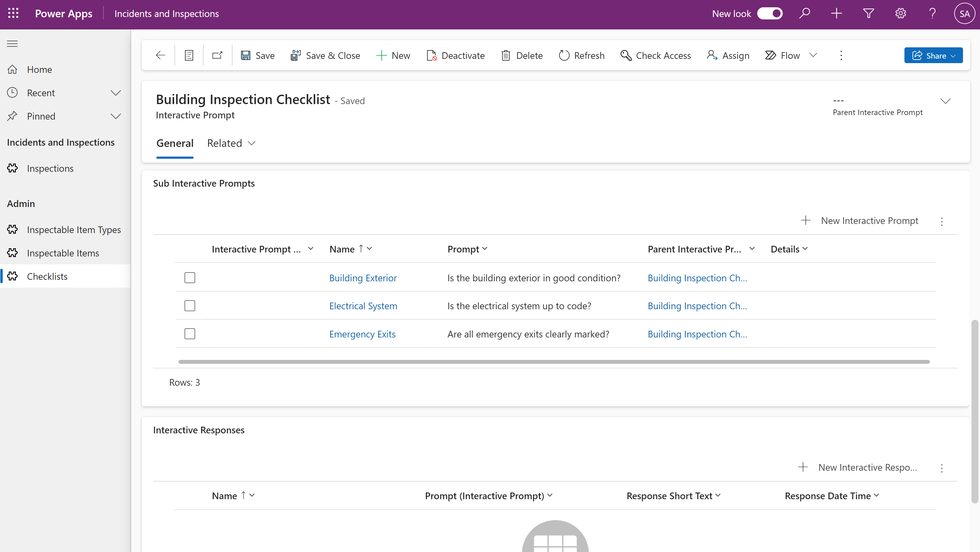The width and height of the screenshot is (980, 552).
Task: Open parent link in Building Exterior row
Action: tap(697, 279)
